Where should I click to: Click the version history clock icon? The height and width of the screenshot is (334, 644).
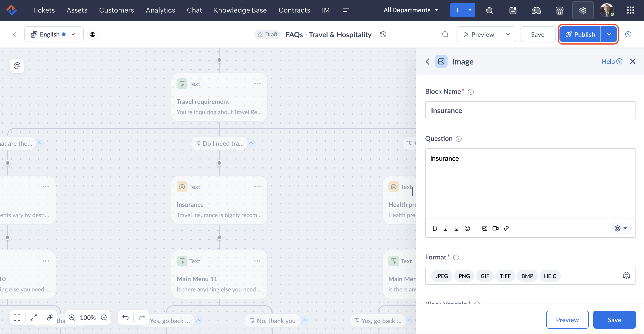(x=383, y=34)
